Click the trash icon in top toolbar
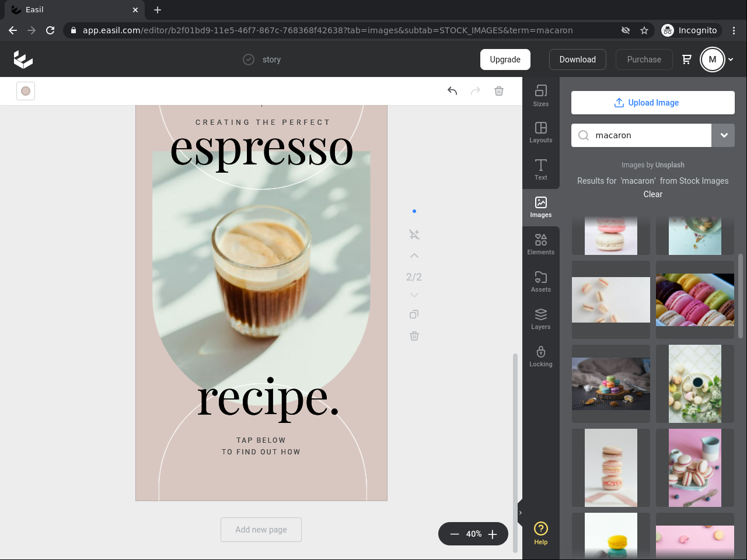Screen dimensions: 747x560 [x=499, y=91]
